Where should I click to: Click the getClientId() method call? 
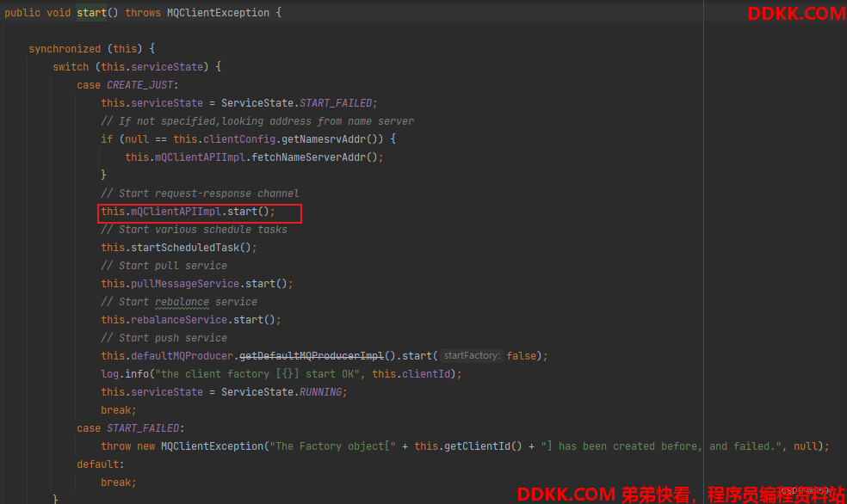click(x=483, y=446)
